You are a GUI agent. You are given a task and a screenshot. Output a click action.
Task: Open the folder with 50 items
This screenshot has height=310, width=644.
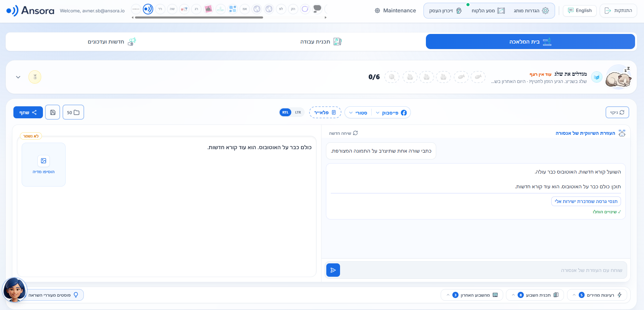[73, 112]
